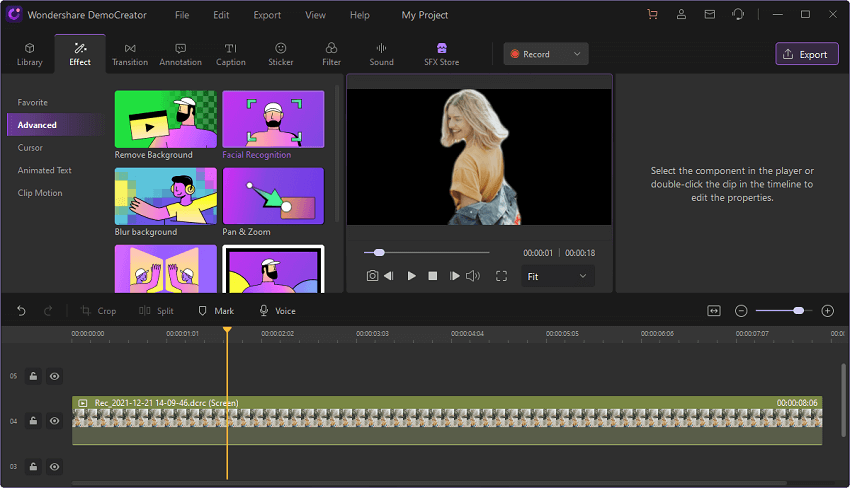Hide track 04 with the eye icon

coord(55,422)
